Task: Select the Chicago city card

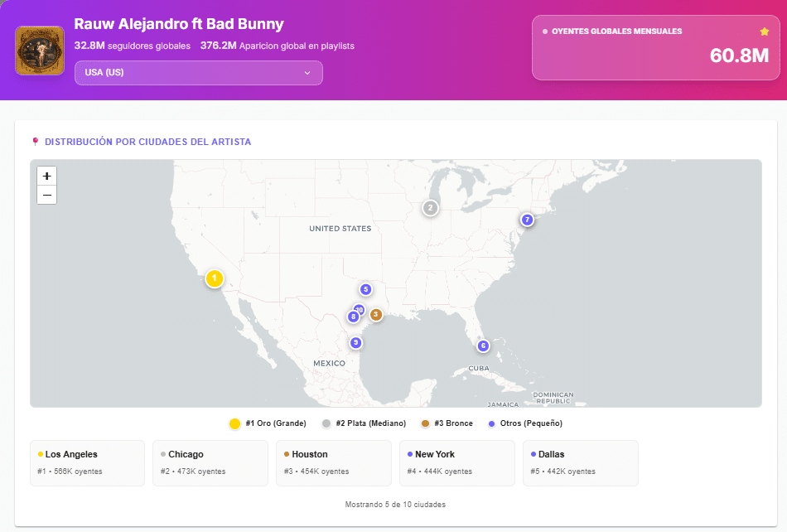Action: pos(210,462)
